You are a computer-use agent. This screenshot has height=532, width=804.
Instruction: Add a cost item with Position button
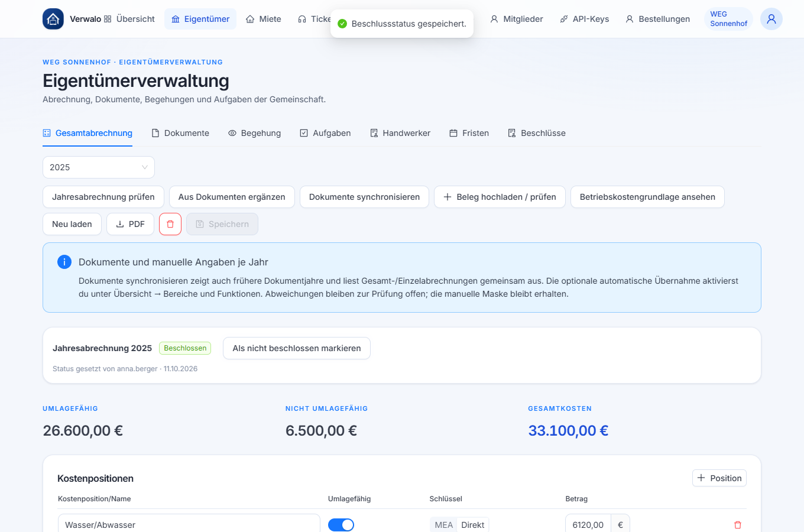(719, 478)
